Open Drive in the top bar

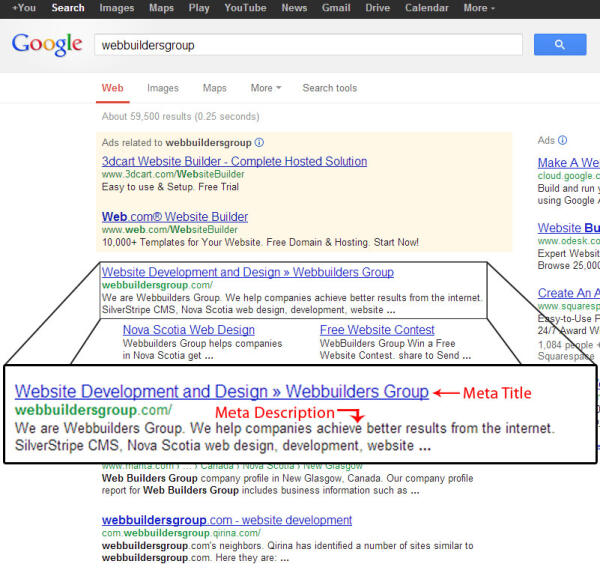(x=377, y=8)
